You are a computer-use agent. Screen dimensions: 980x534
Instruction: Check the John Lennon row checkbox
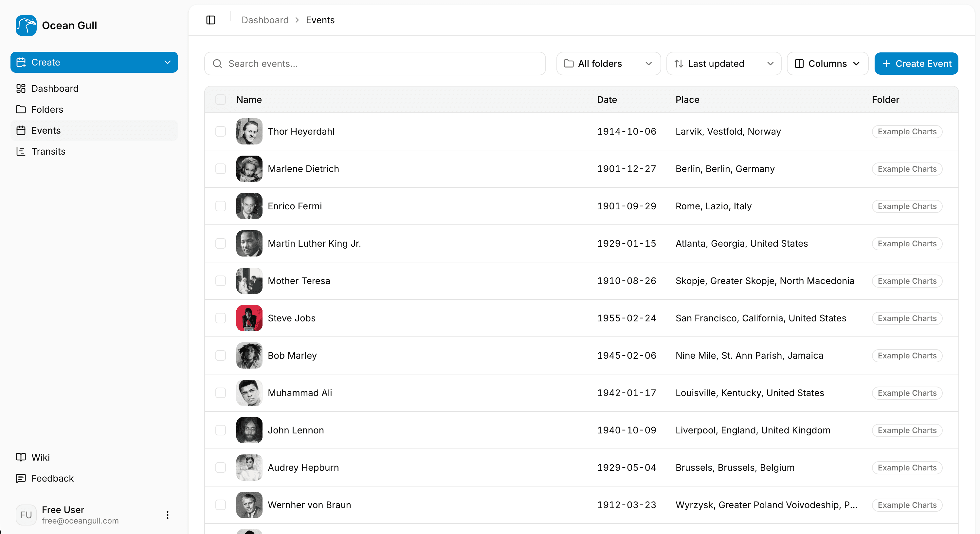[x=221, y=430]
